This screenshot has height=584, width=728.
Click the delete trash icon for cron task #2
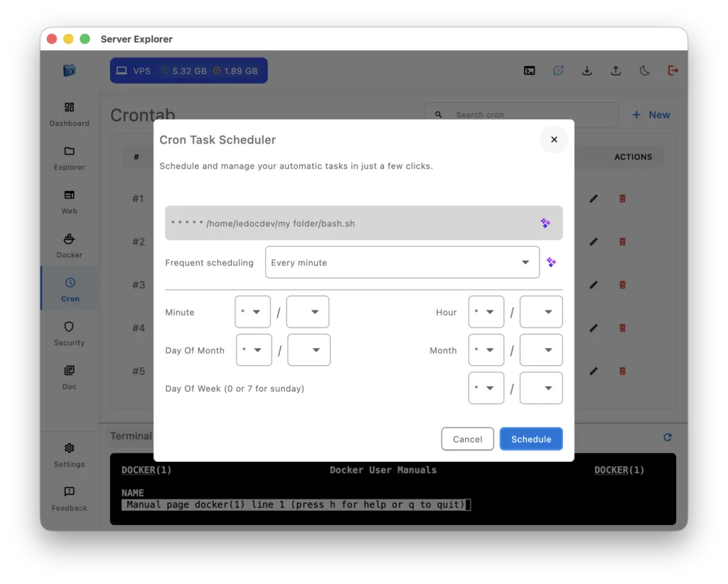tap(623, 242)
